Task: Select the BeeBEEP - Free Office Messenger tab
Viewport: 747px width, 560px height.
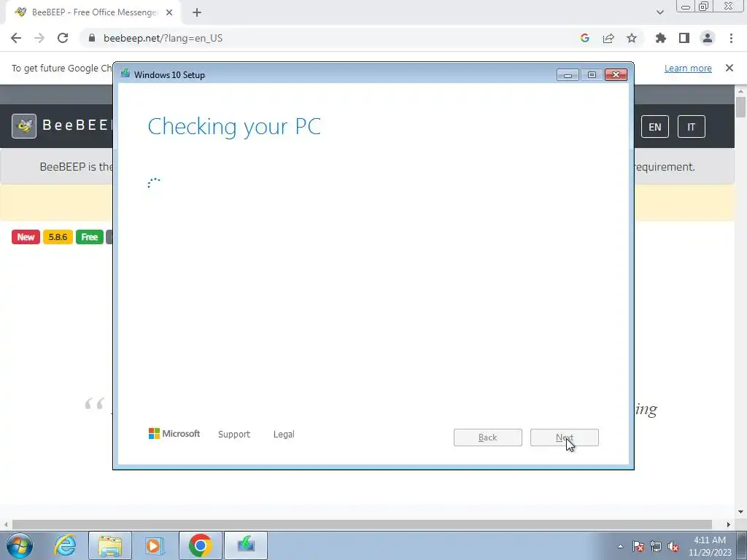Action: pyautogui.click(x=94, y=12)
